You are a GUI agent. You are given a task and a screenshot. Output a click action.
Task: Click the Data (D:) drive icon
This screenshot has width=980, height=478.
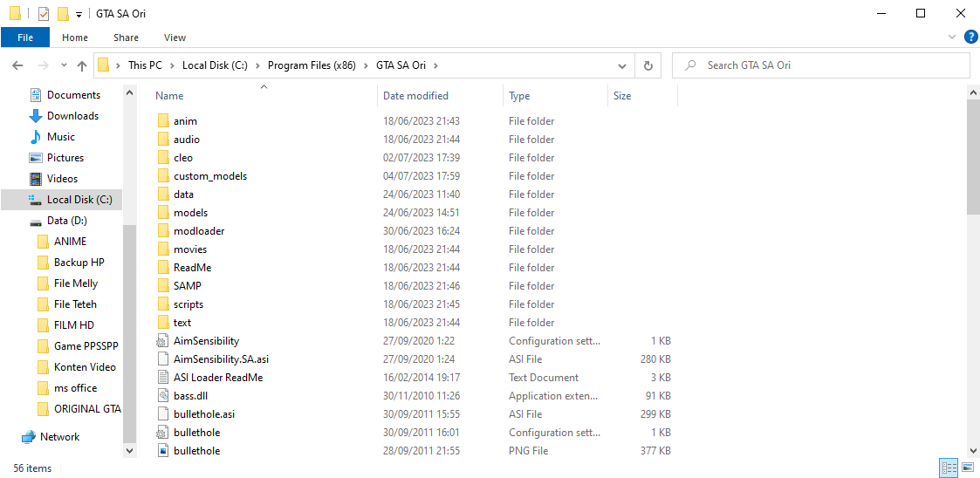(x=36, y=222)
